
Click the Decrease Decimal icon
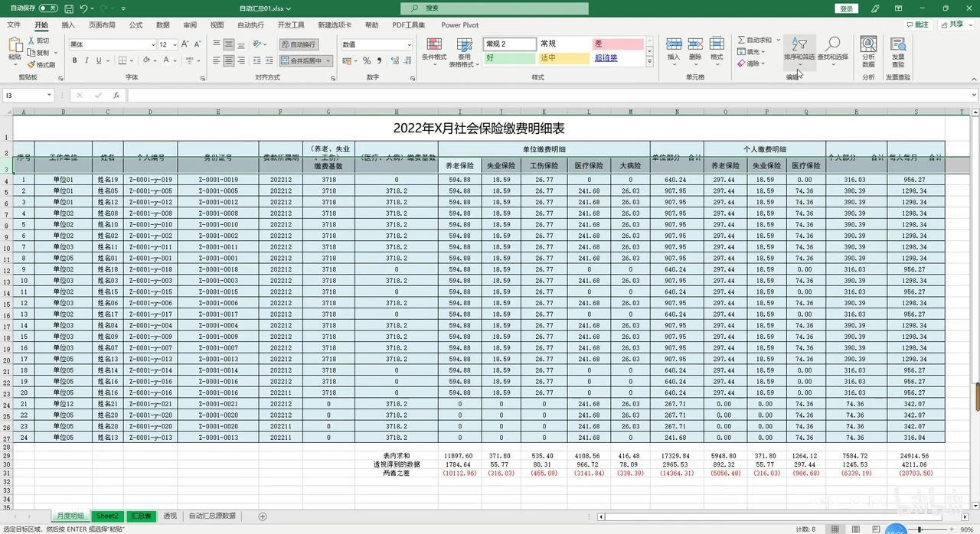tap(406, 60)
